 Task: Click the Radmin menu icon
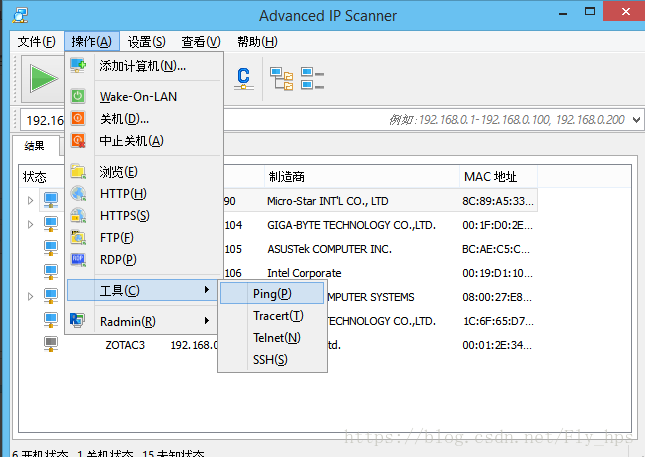pyautogui.click(x=78, y=320)
